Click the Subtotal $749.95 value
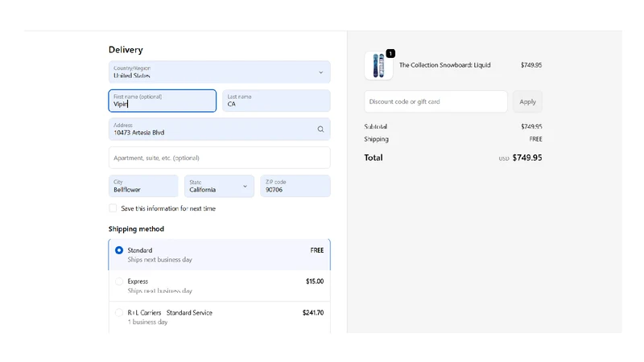This screenshot has width=644, height=362. click(x=531, y=126)
